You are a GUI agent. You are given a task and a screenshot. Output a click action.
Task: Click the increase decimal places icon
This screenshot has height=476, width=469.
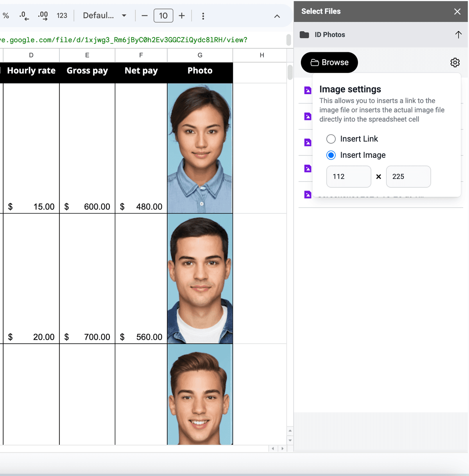point(43,16)
